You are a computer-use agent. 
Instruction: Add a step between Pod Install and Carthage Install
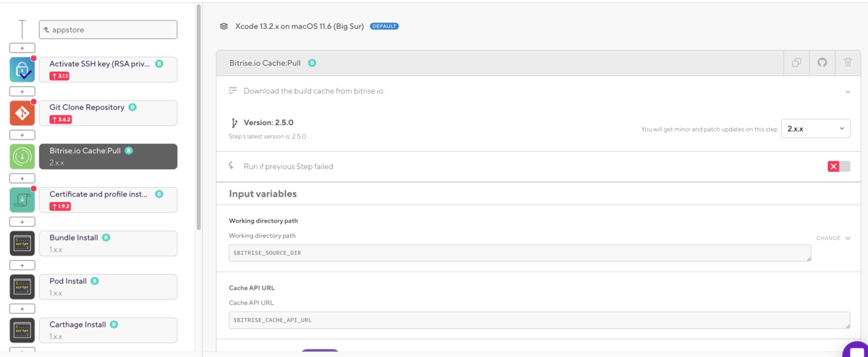pos(22,309)
